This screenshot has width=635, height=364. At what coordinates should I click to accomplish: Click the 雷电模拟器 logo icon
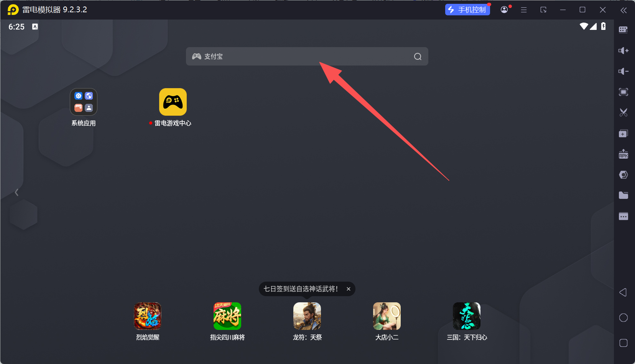point(13,10)
